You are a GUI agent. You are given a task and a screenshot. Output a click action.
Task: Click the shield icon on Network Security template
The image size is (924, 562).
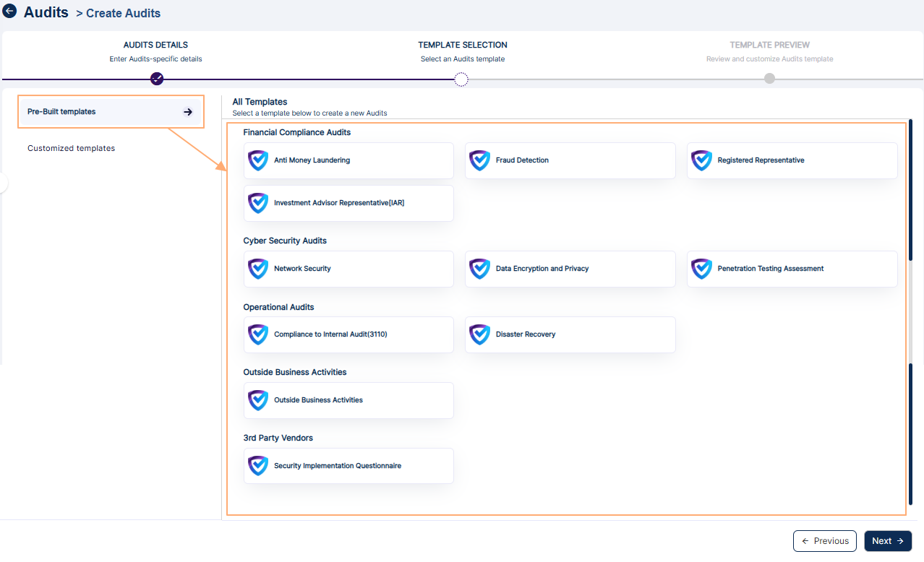click(258, 269)
